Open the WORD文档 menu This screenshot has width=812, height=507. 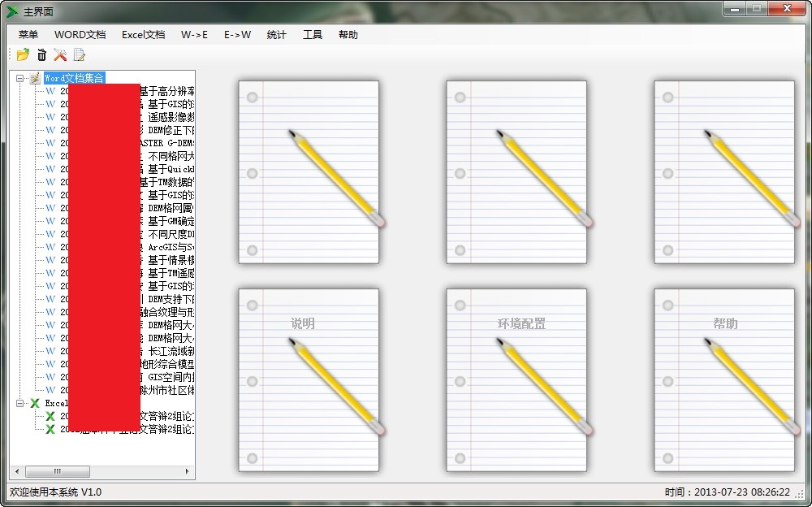pyautogui.click(x=79, y=35)
